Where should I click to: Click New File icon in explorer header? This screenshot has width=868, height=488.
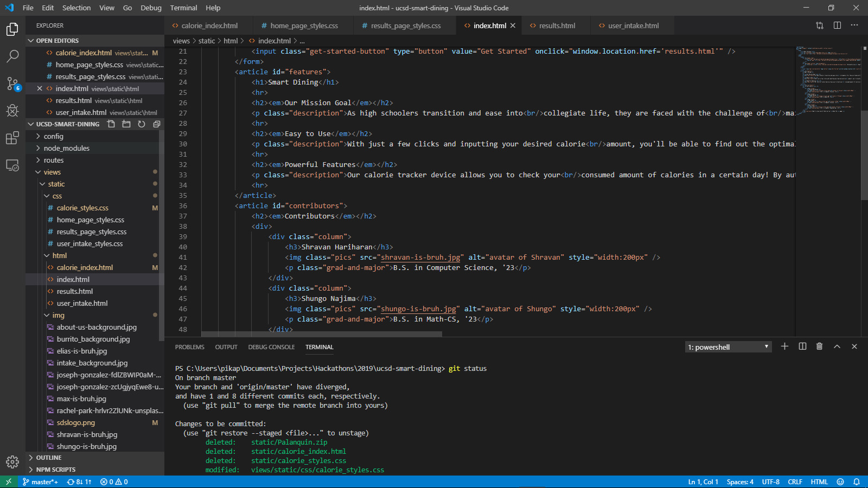tap(111, 124)
